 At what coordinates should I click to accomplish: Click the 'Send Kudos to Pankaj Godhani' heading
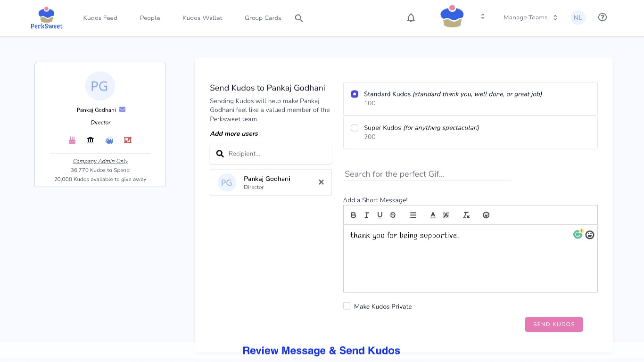pyautogui.click(x=267, y=88)
